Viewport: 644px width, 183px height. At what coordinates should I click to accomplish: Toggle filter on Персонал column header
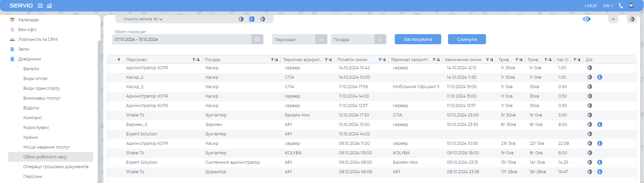tap(194, 60)
